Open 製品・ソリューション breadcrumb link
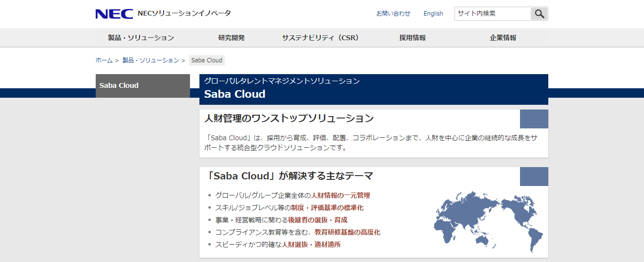Screen dimensions: 644x262 151,60
